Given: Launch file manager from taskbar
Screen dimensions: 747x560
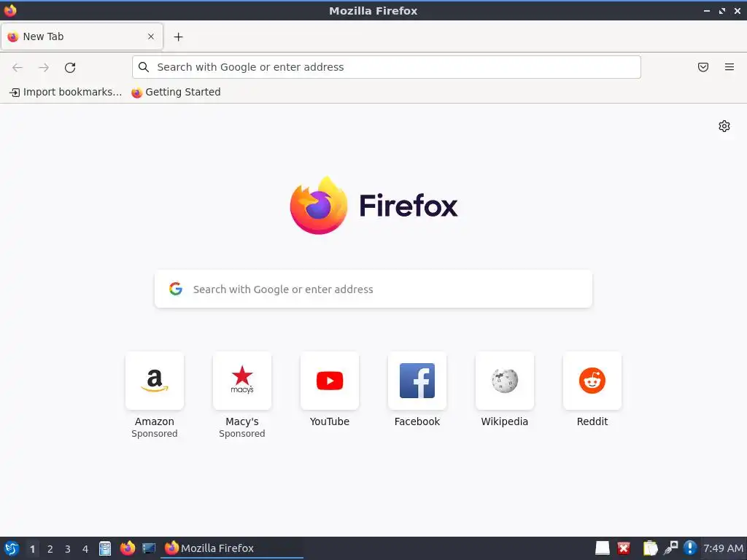Looking at the screenshot, I should coord(105,548).
